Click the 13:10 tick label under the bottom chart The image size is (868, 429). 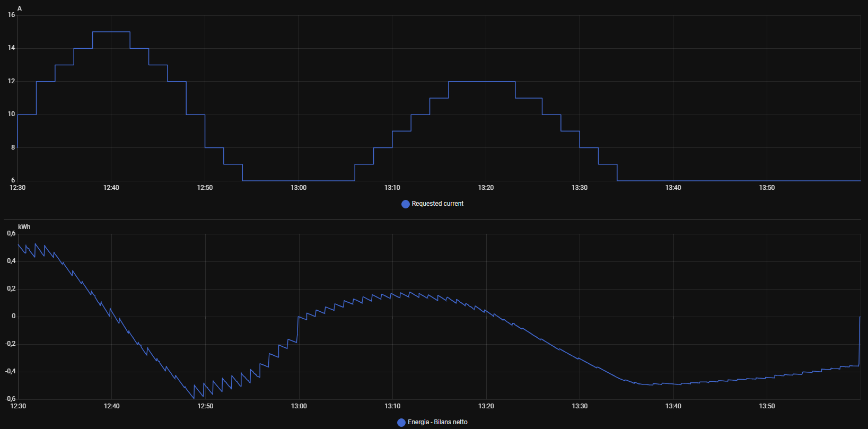tap(392, 406)
